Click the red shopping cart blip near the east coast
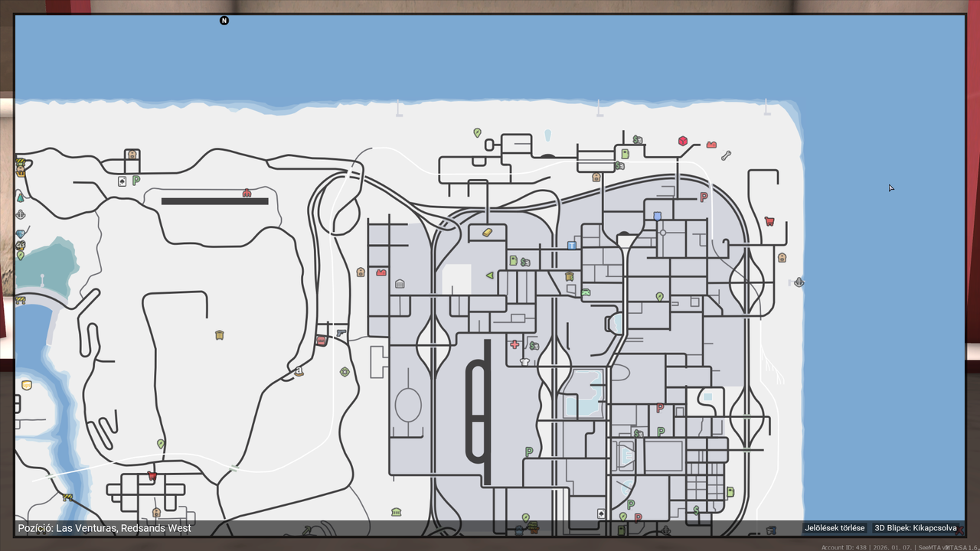The height and width of the screenshot is (551, 980). (x=769, y=221)
